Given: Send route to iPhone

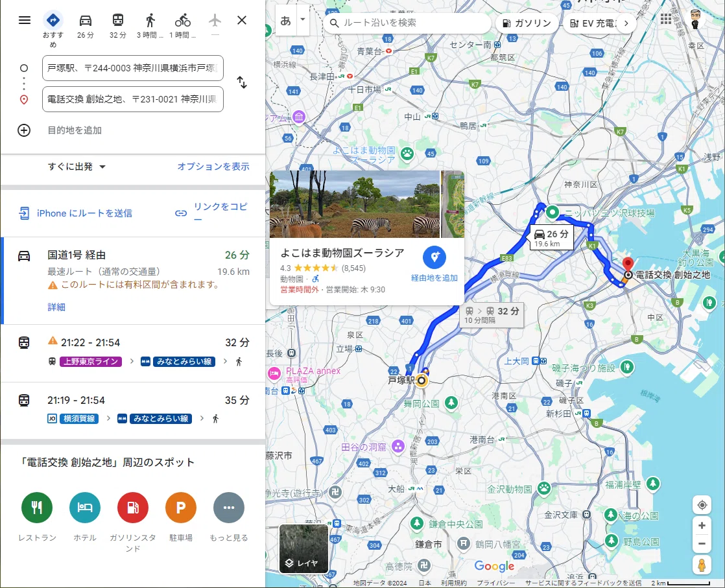Looking at the screenshot, I should pyautogui.click(x=75, y=213).
